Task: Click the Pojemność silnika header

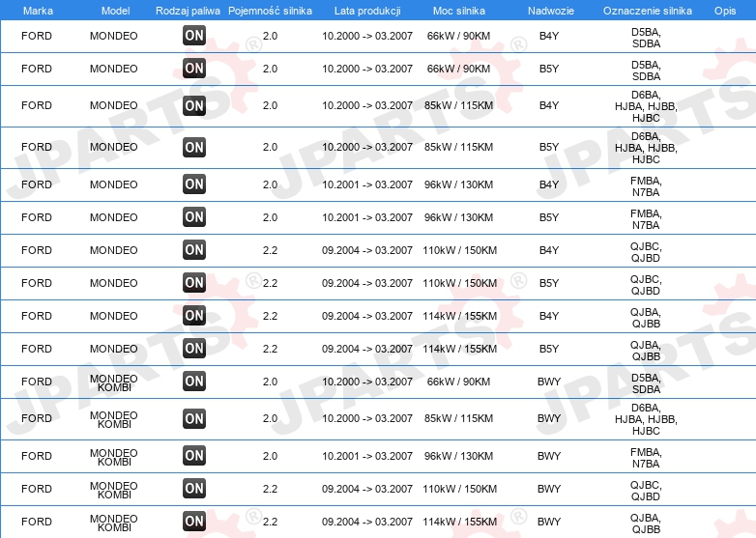Action: [x=270, y=11]
